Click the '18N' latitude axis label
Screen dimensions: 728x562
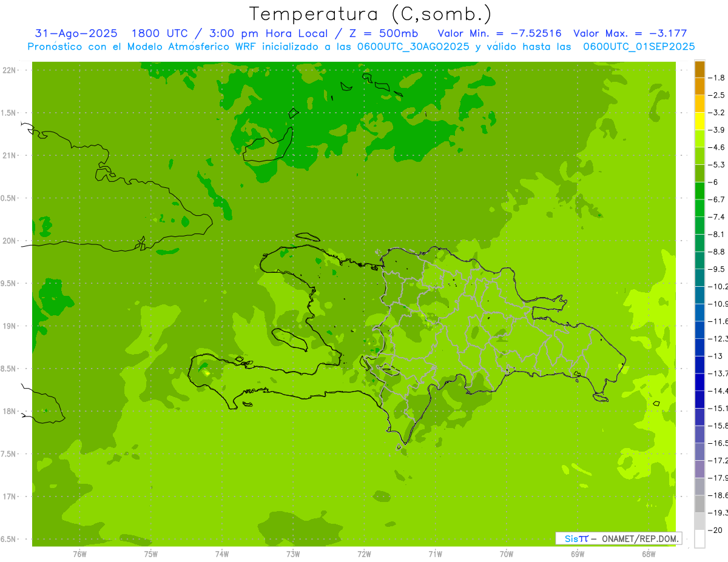10,412
